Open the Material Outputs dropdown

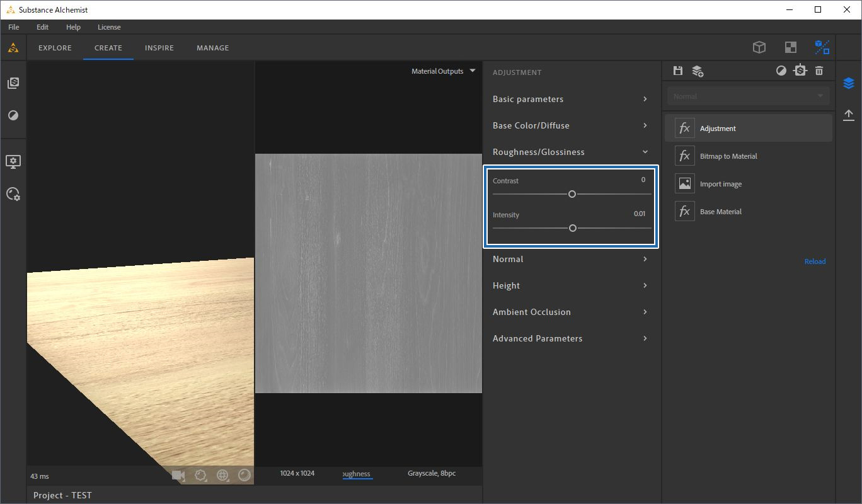click(443, 71)
